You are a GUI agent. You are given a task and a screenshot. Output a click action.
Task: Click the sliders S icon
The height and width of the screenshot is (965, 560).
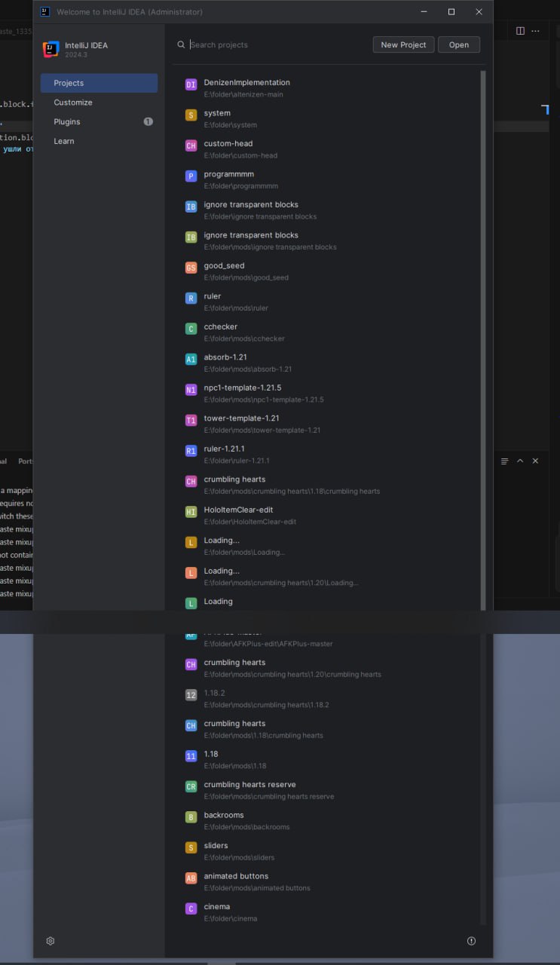[x=191, y=848]
